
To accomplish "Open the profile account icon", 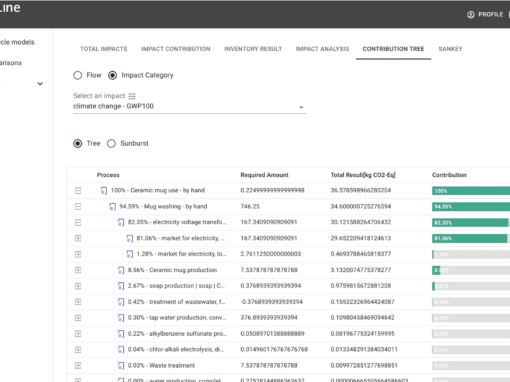I will [471, 15].
